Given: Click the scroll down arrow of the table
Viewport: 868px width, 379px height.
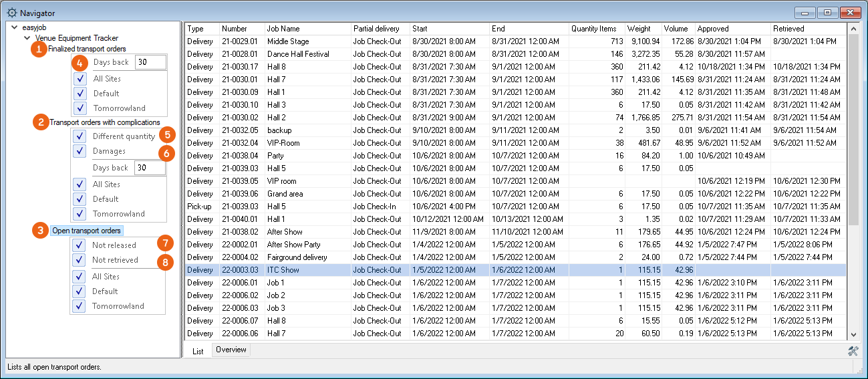Looking at the screenshot, I should click(853, 334).
